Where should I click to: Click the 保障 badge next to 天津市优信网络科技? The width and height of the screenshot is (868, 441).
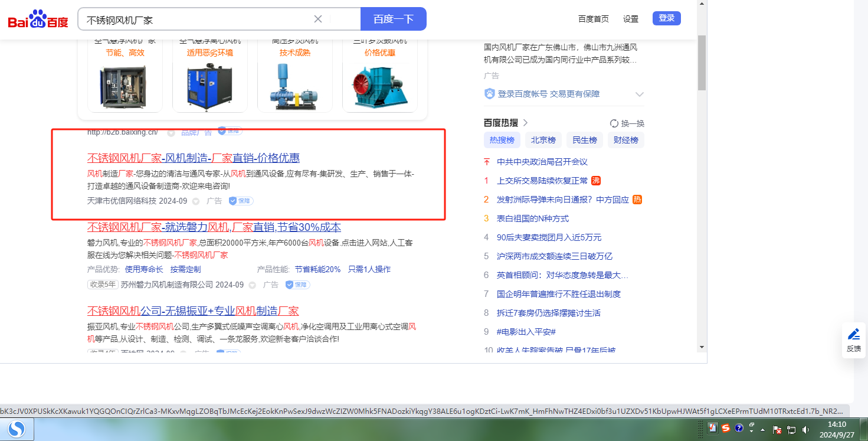tap(241, 201)
